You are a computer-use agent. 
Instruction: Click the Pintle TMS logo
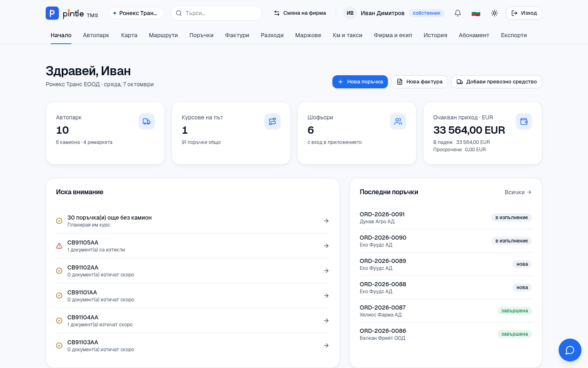coord(72,13)
